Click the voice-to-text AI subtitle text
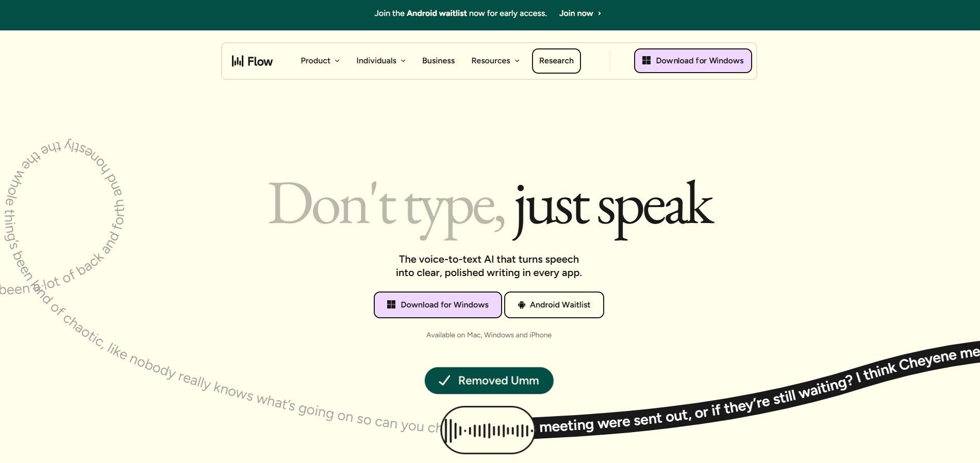980x463 pixels. coord(489,266)
